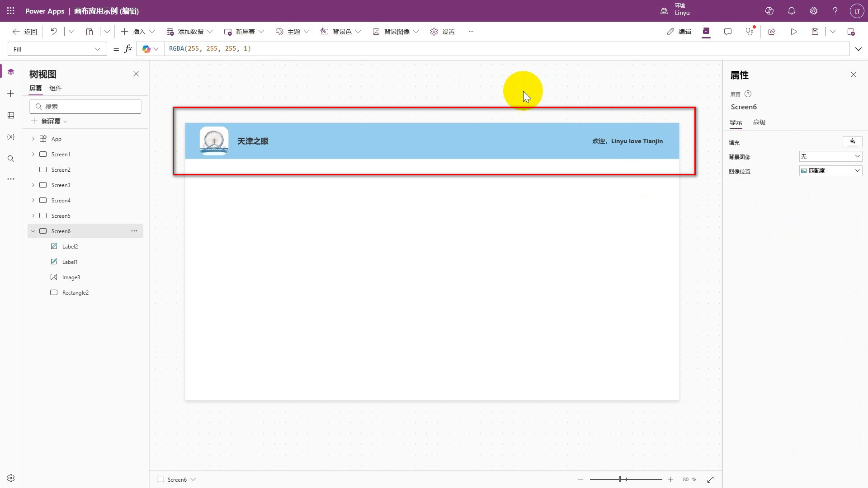Open Variables icon in left sidebar

(x=11, y=137)
